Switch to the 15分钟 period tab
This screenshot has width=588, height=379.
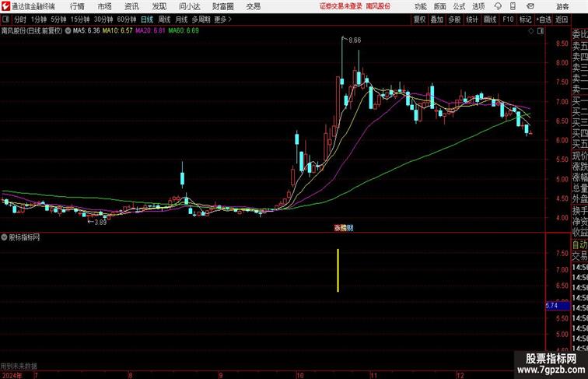pos(80,19)
